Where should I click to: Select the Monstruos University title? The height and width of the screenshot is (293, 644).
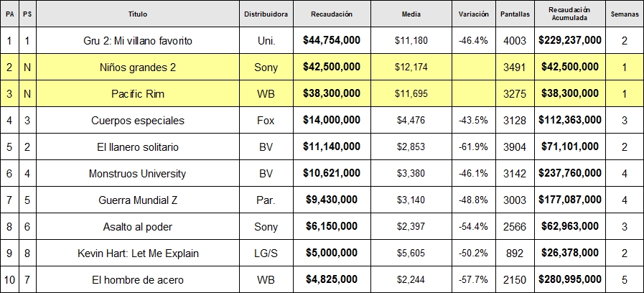coord(137,174)
